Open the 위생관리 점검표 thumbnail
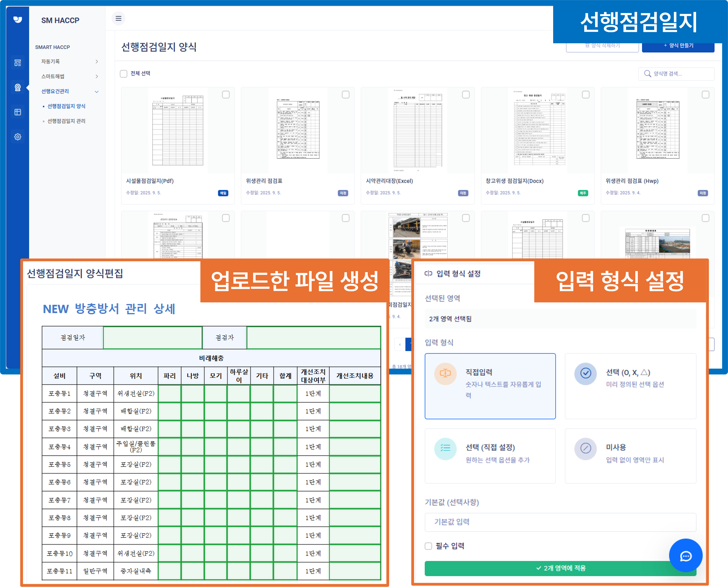Image resolution: width=728 pixels, height=587 pixels. point(298,130)
